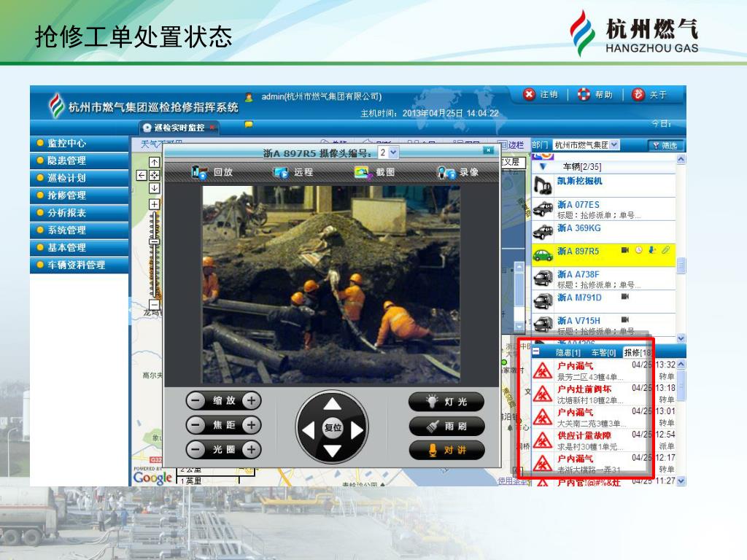The height and width of the screenshot is (560, 747).
Task: Collapse the alerts panel minus icon
Action: tap(536, 351)
